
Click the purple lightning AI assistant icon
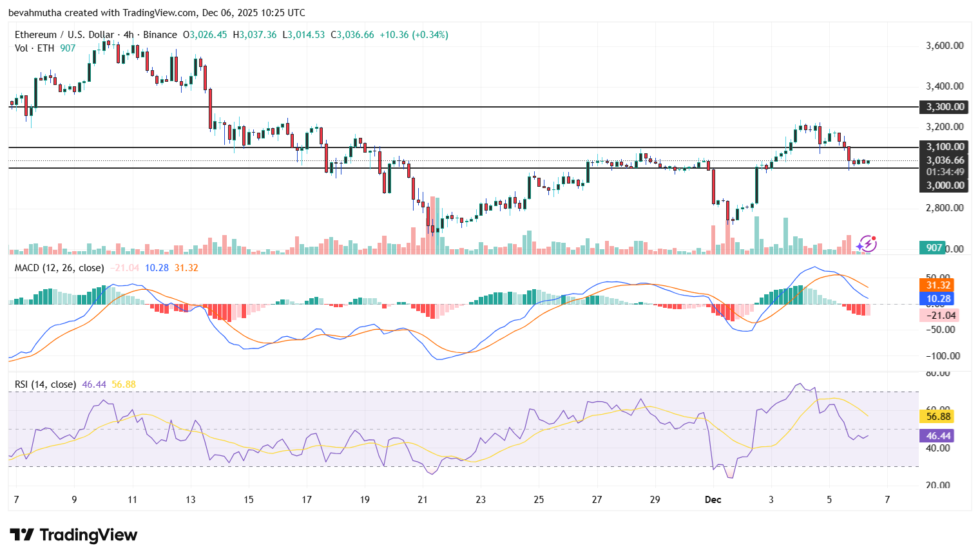[x=868, y=243]
